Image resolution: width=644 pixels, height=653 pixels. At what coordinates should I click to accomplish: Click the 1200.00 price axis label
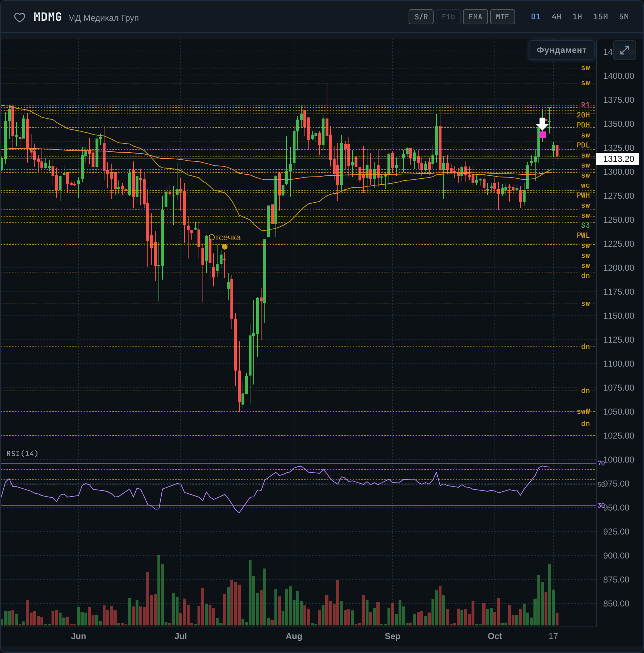coord(618,268)
